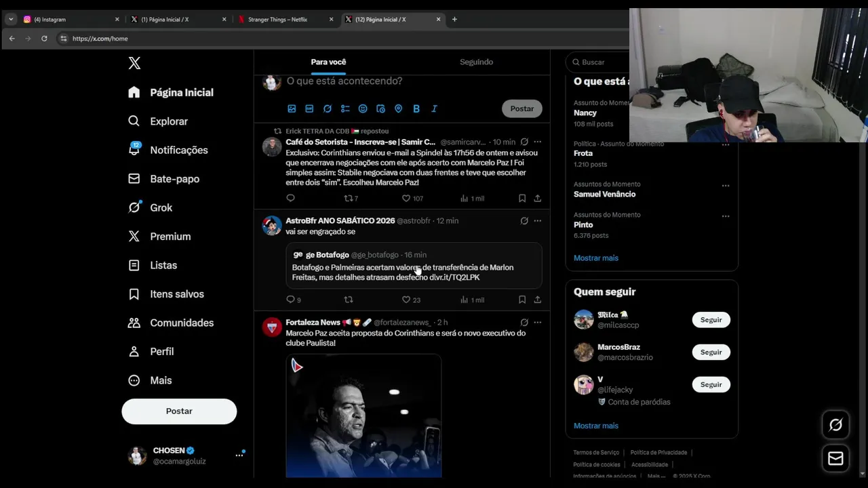Click Grok icon on AstroBfr post
Viewport: 868px width, 488px height.
[x=524, y=221]
